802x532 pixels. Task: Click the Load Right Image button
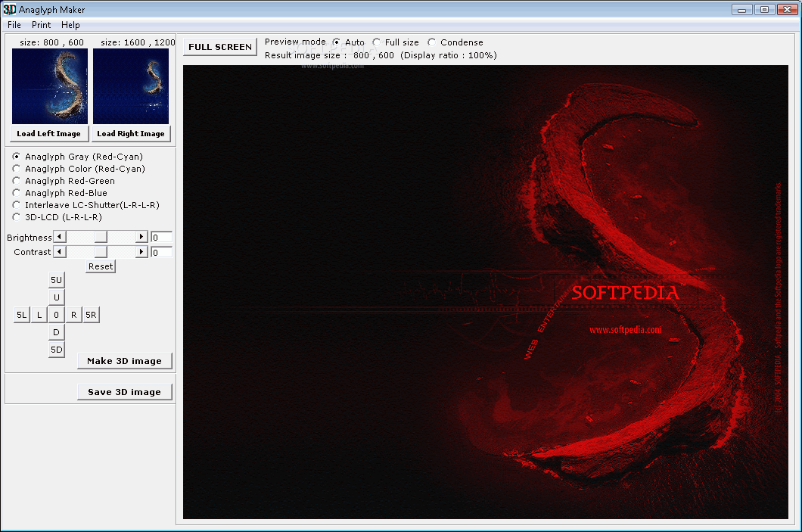point(131,133)
